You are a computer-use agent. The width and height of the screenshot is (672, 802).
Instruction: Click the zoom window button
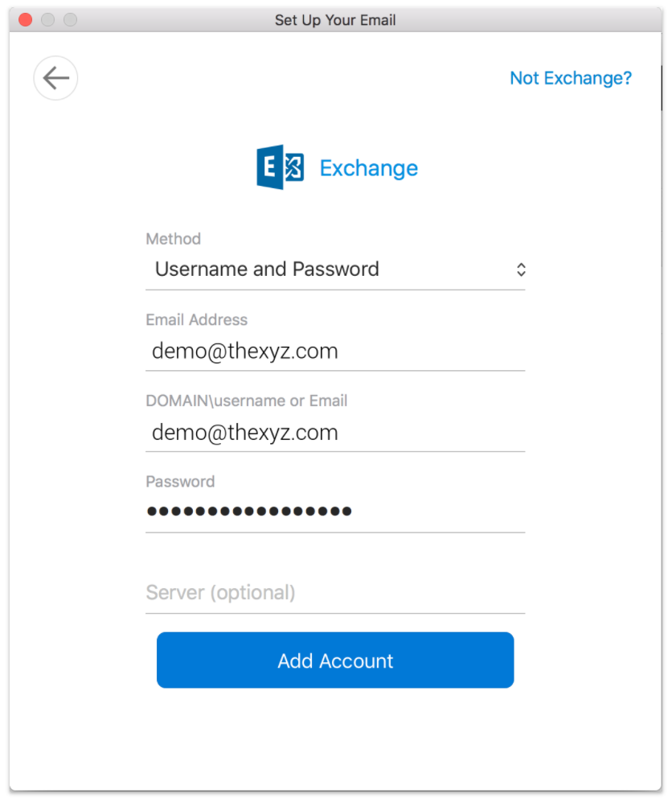pos(71,20)
